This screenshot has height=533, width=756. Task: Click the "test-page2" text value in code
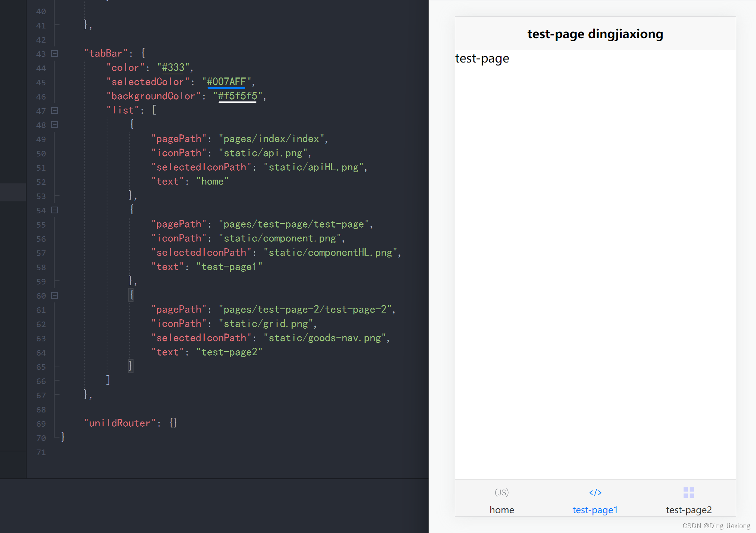pos(229,352)
